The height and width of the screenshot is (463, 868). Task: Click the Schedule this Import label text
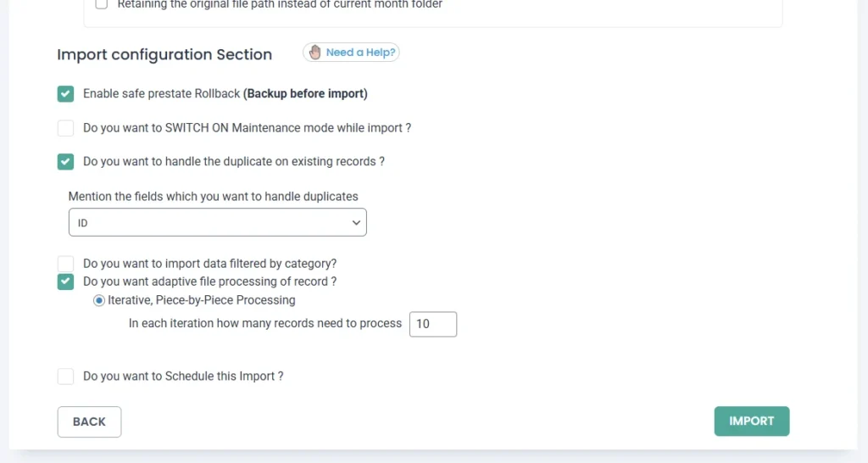click(182, 377)
